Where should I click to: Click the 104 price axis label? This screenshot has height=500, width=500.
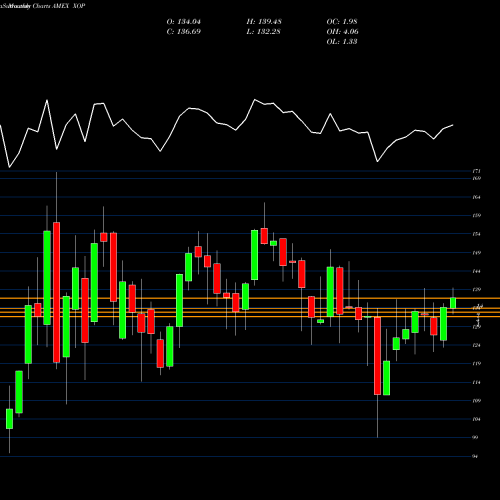pyautogui.click(x=477, y=419)
